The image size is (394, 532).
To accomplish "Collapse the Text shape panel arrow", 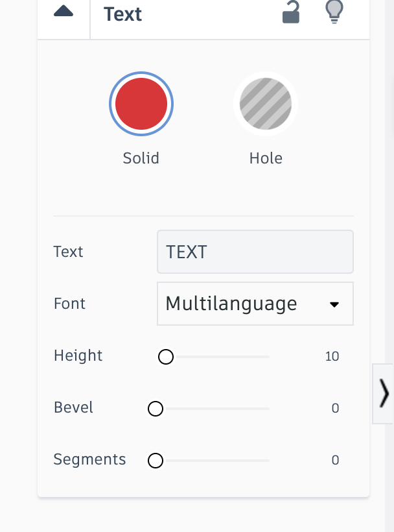I will [x=64, y=12].
